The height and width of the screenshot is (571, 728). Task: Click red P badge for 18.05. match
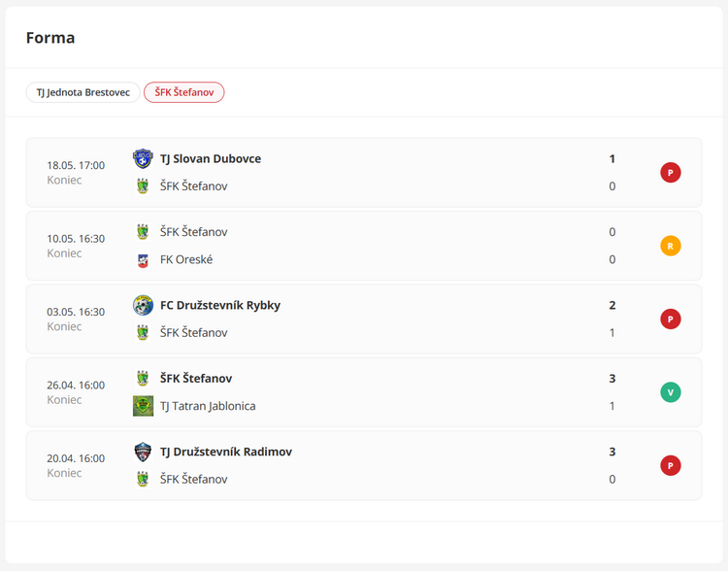pos(671,173)
